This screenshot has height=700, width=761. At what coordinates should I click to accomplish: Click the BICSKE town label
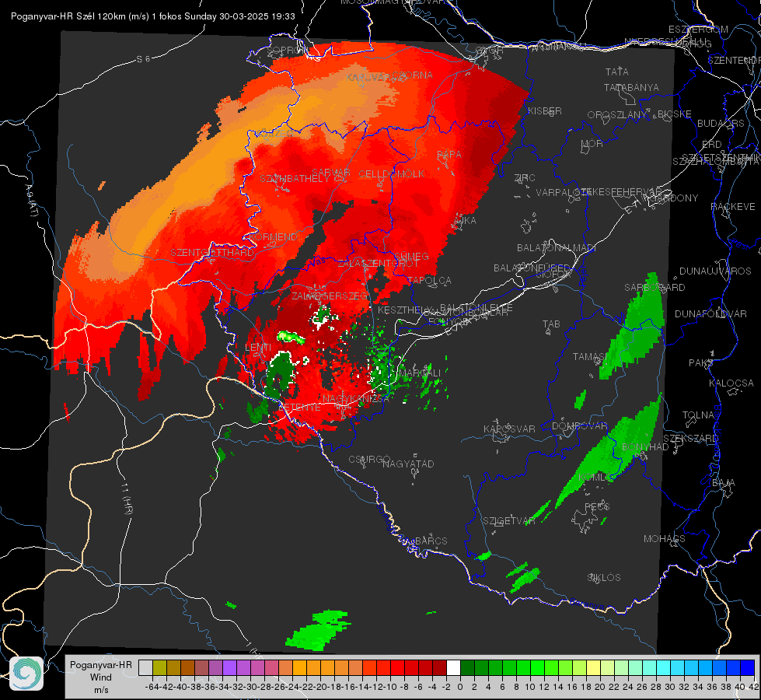(675, 114)
